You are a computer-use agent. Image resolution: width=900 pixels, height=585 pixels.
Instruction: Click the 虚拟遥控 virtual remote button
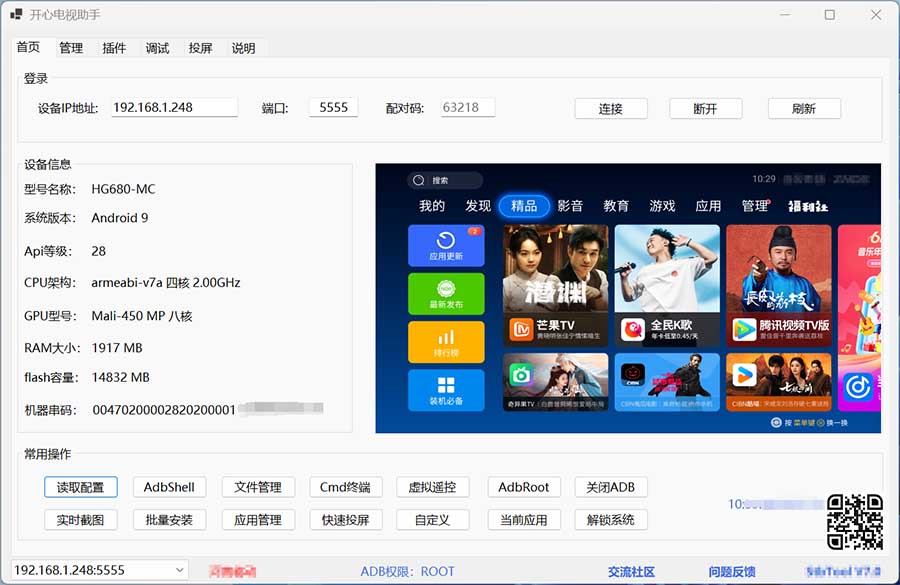[x=432, y=487]
